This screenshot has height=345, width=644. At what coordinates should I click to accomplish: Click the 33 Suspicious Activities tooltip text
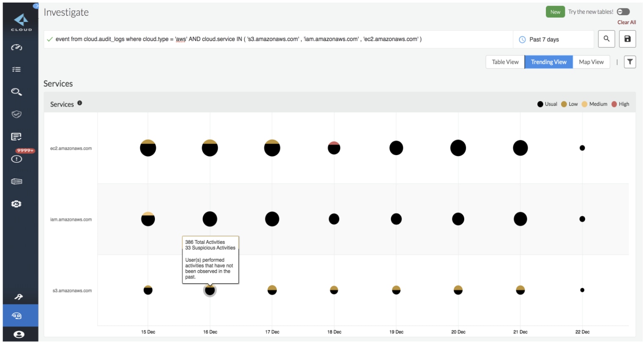(x=210, y=248)
